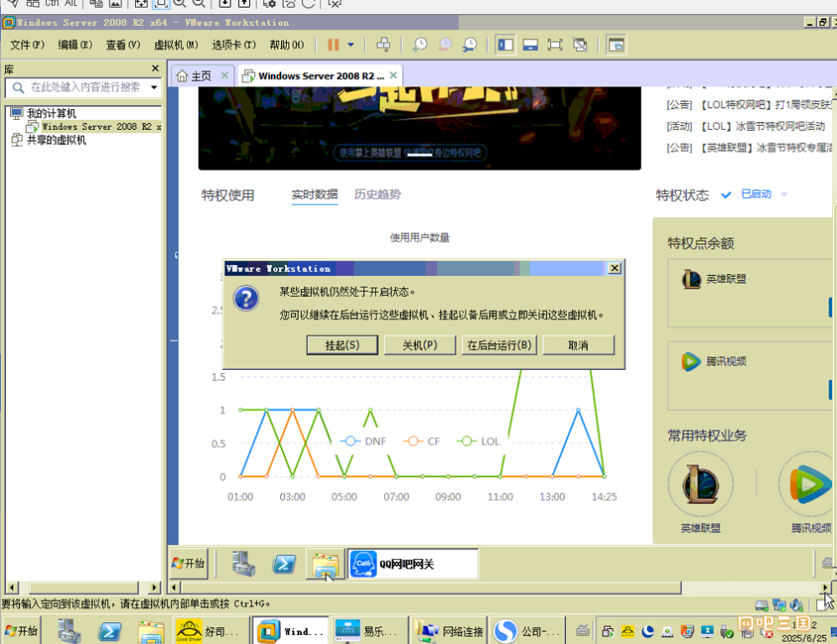Close the 库 library panel
The image size is (837, 644).
pos(155,68)
